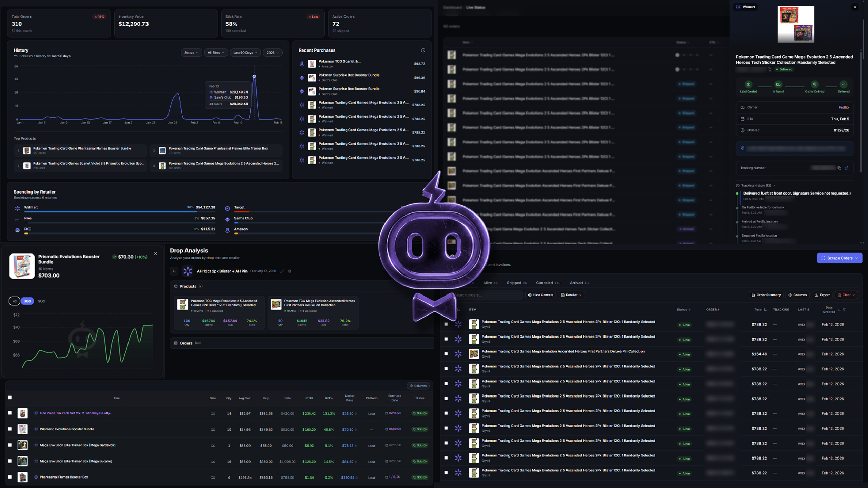Open the Recent Purchases history clock icon

point(423,50)
